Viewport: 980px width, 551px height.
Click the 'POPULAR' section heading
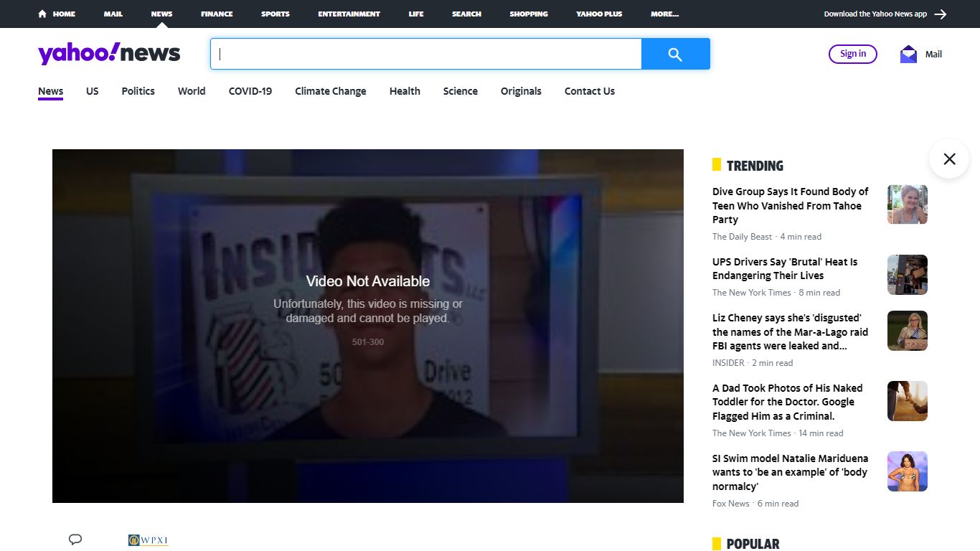(753, 544)
